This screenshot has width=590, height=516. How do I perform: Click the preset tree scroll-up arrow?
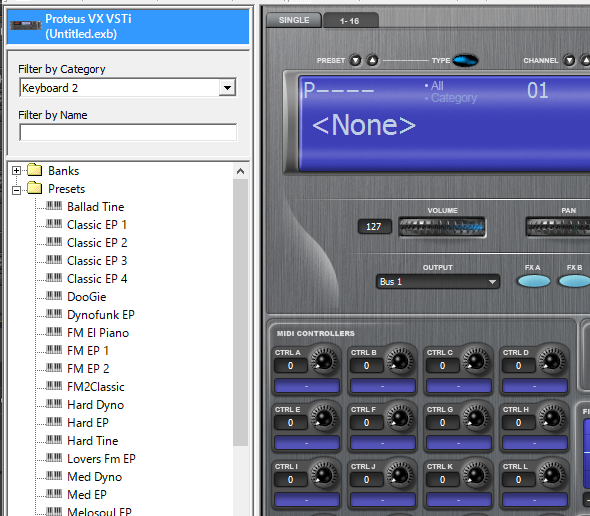(240, 172)
